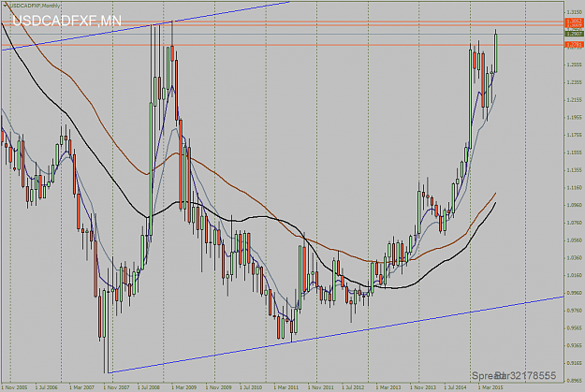Image resolution: width=585 pixels, height=392 pixels.
Task: Click the 1 Jul 2014 date label
Action: [456, 387]
